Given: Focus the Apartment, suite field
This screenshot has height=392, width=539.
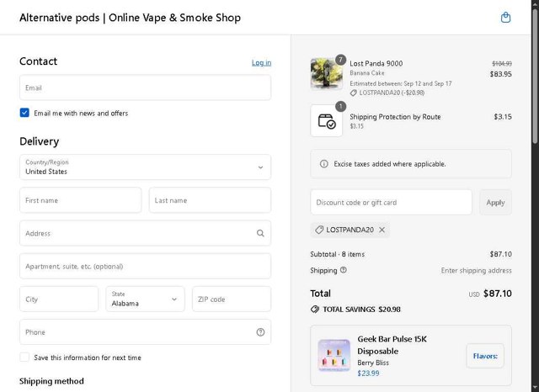Looking at the screenshot, I should (145, 266).
